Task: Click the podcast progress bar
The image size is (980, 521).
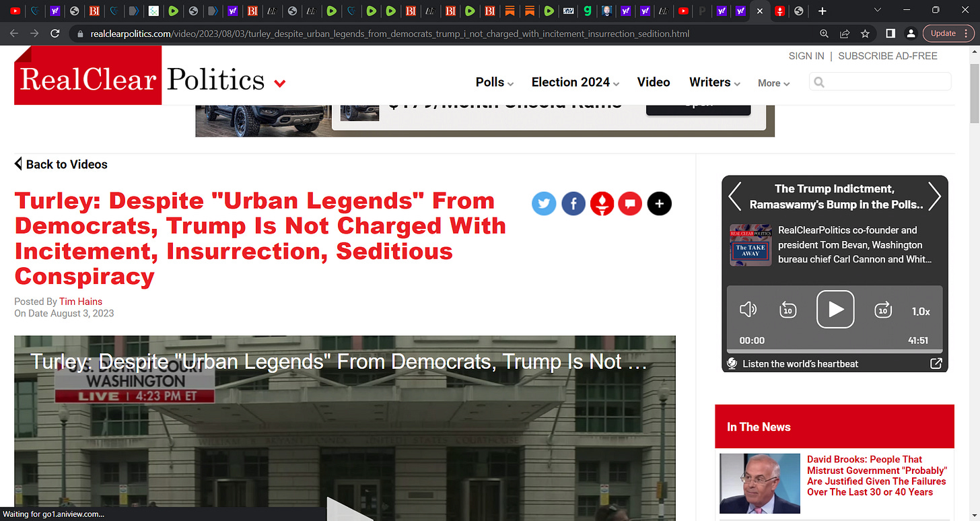Action: click(835, 351)
